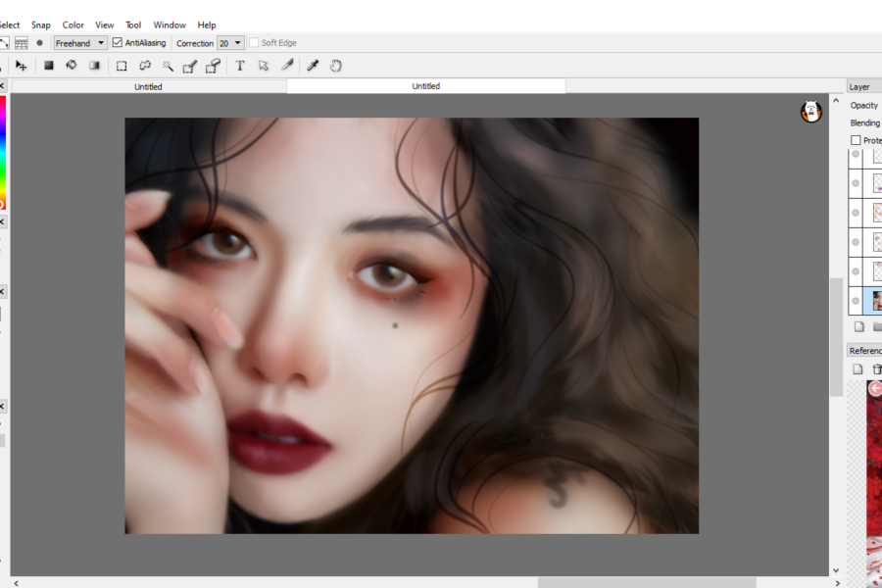Activate the rectangular Select tool
The image size is (882, 588).
click(x=122, y=66)
